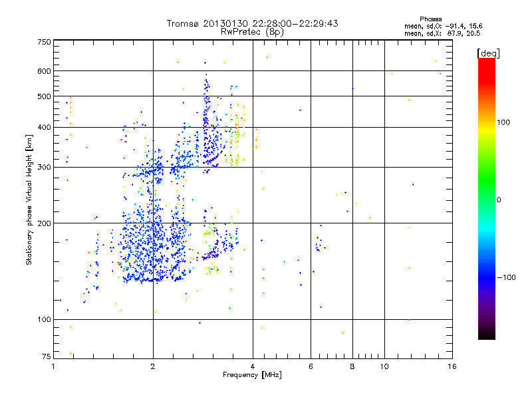
Task: Click the 'Phases' header label
Action: 430,19
